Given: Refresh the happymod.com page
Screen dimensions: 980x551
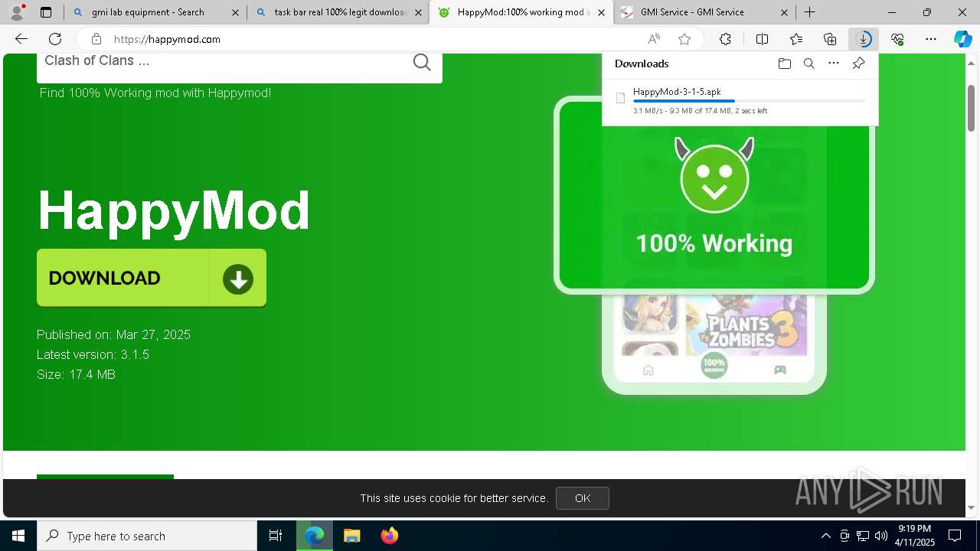Looking at the screenshot, I should [55, 39].
